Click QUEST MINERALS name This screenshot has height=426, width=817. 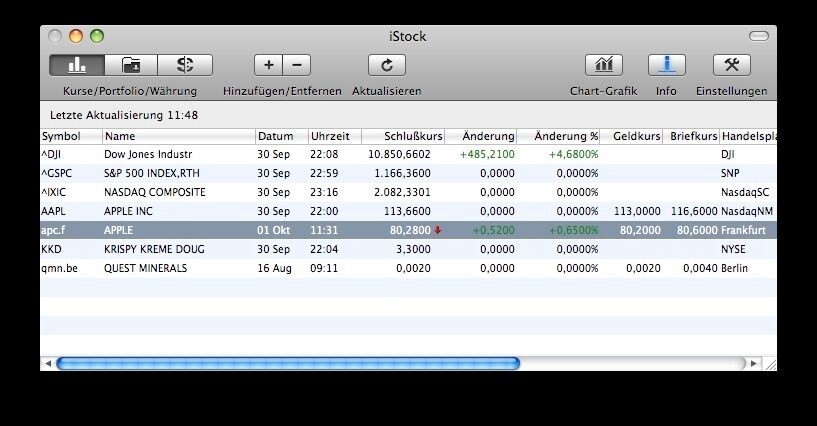coord(145,268)
